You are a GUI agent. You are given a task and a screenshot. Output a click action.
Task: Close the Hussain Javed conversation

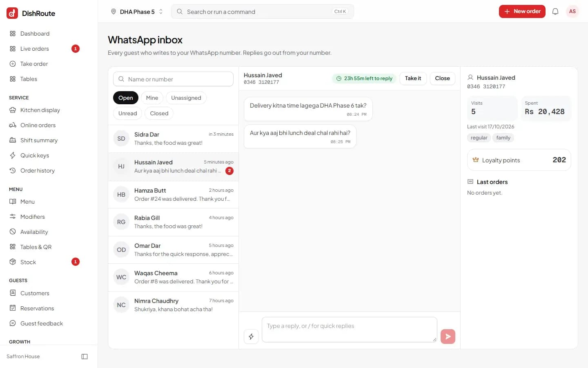(x=442, y=78)
